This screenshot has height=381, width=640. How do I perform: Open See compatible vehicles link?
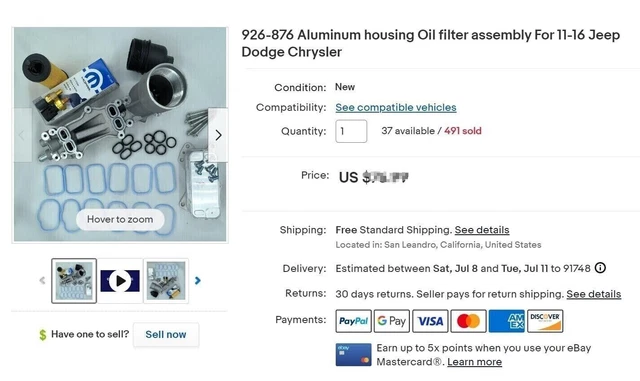pos(396,107)
